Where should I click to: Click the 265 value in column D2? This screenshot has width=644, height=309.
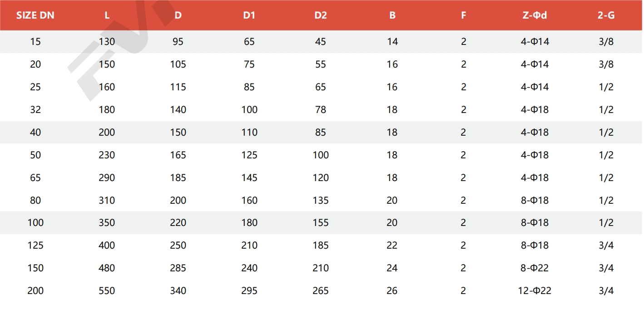tap(321, 290)
